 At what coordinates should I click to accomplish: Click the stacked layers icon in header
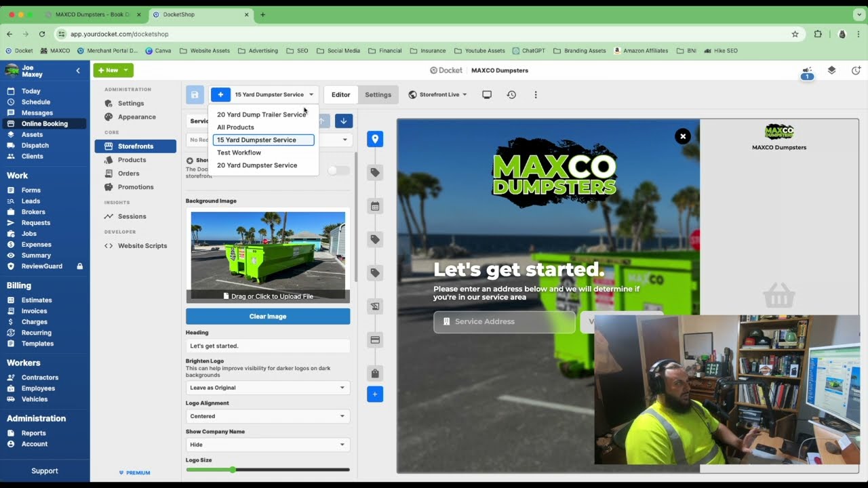point(831,70)
